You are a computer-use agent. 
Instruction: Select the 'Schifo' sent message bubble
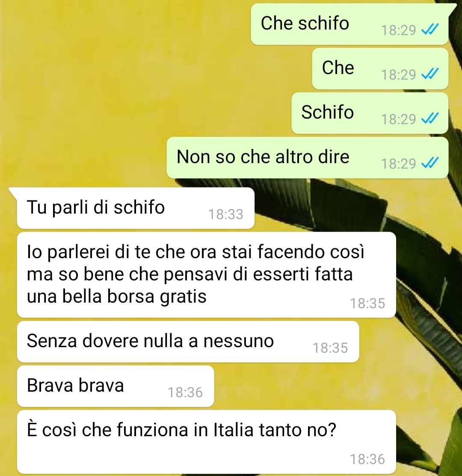coord(370,113)
